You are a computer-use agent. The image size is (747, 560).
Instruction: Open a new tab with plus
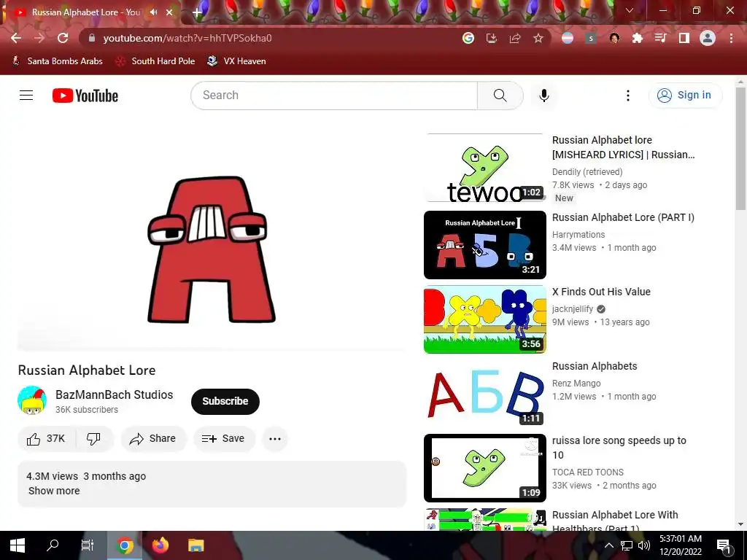(197, 13)
